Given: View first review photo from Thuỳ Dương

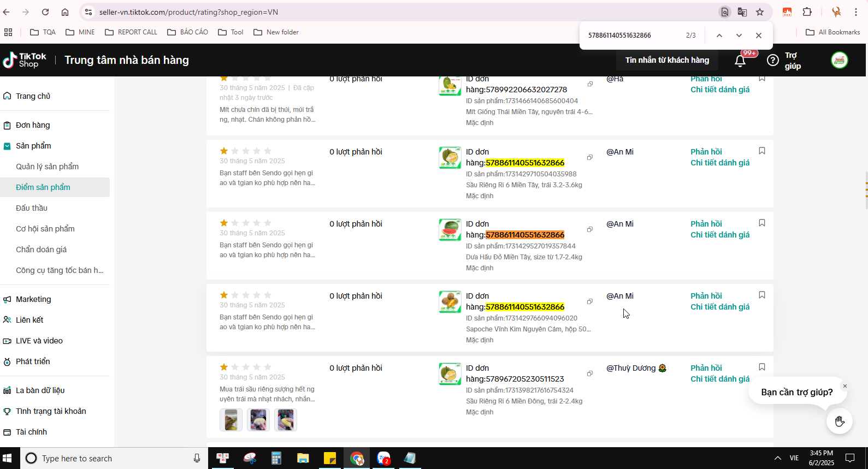Looking at the screenshot, I should 231,420.
